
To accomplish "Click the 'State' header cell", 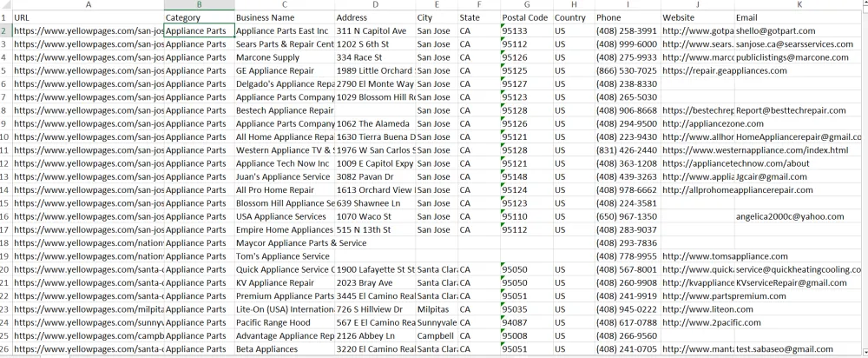I will [479, 17].
